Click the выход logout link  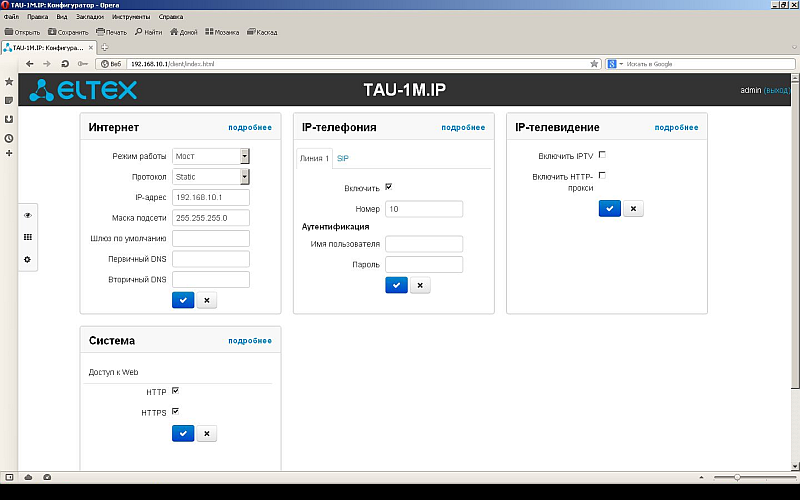tap(777, 90)
